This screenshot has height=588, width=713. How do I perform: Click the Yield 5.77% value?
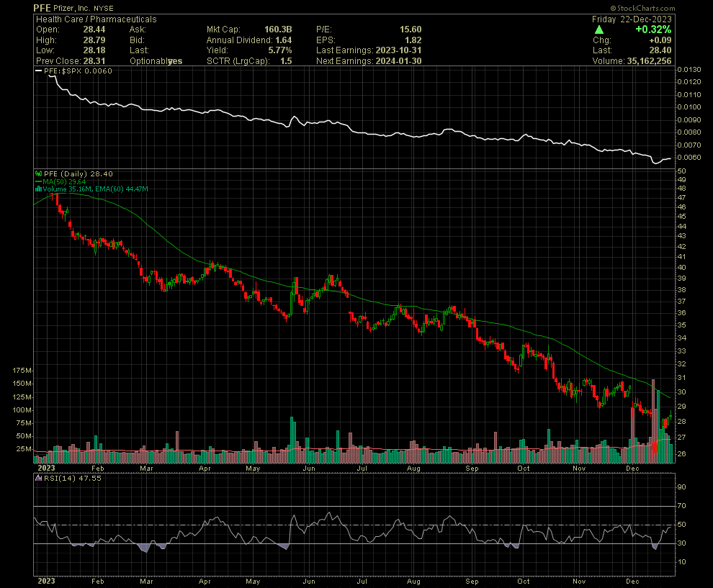[280, 50]
